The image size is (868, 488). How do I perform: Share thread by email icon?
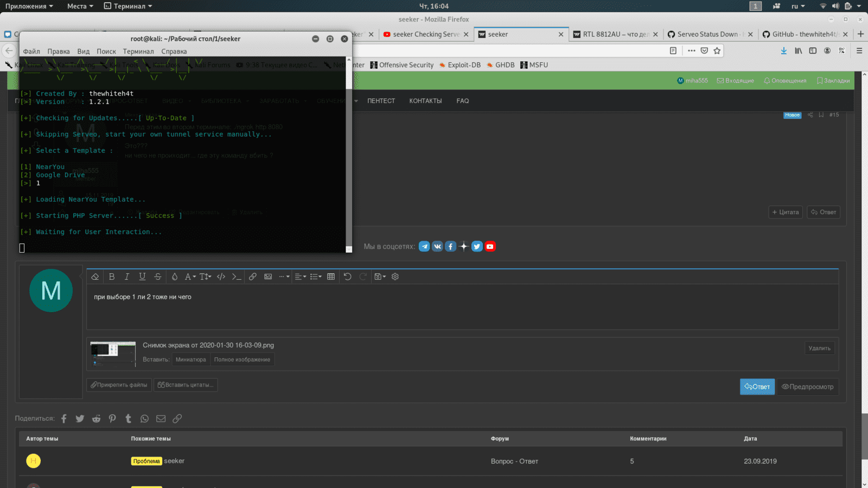(x=161, y=419)
